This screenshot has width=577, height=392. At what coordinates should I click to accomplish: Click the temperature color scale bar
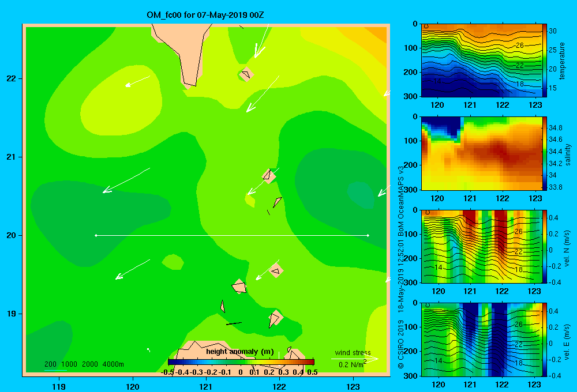click(544, 61)
